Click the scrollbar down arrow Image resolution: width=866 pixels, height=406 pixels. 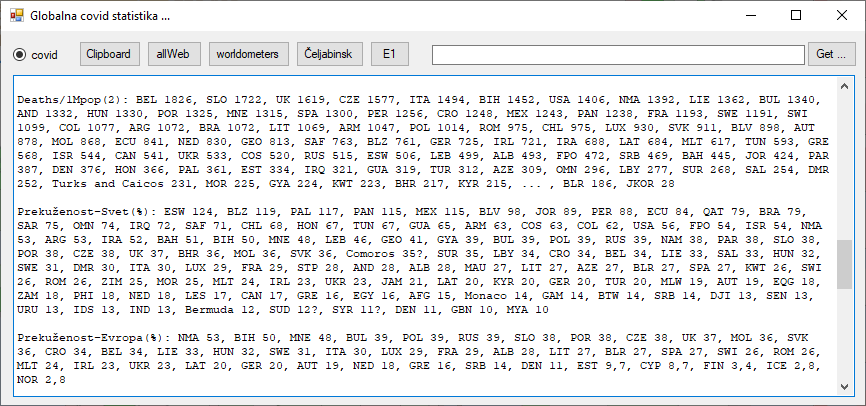point(845,387)
